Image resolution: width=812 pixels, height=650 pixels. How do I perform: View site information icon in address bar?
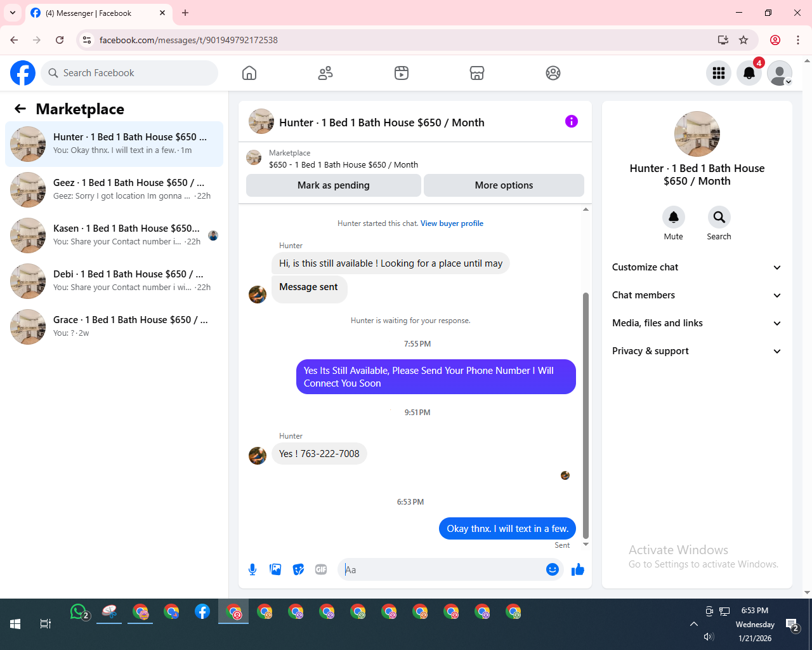click(x=88, y=40)
